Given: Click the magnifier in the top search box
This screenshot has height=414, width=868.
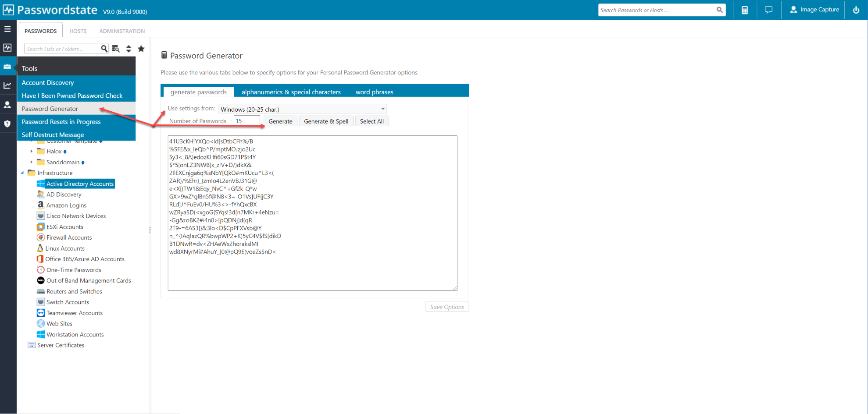Looking at the screenshot, I should click(719, 10).
